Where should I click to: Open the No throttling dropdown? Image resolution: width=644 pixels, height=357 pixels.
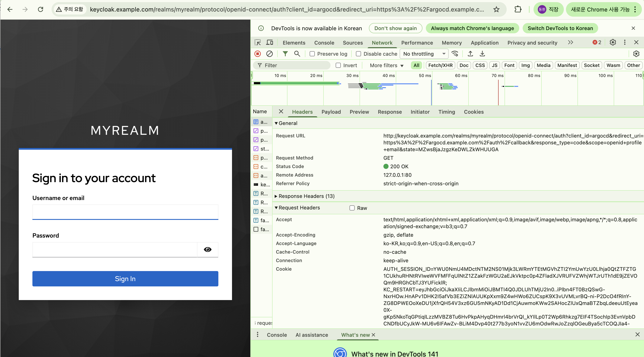click(x=424, y=54)
